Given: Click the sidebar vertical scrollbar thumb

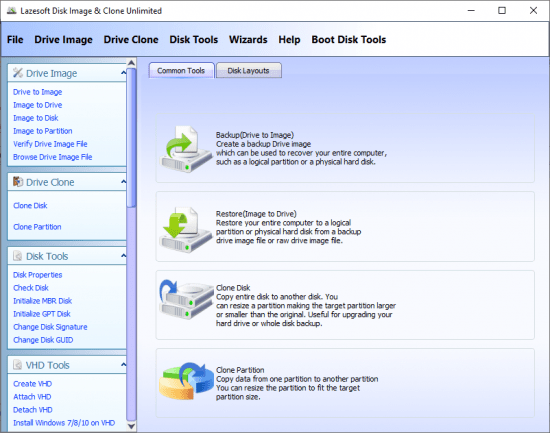Looking at the screenshot, I should (131, 138).
